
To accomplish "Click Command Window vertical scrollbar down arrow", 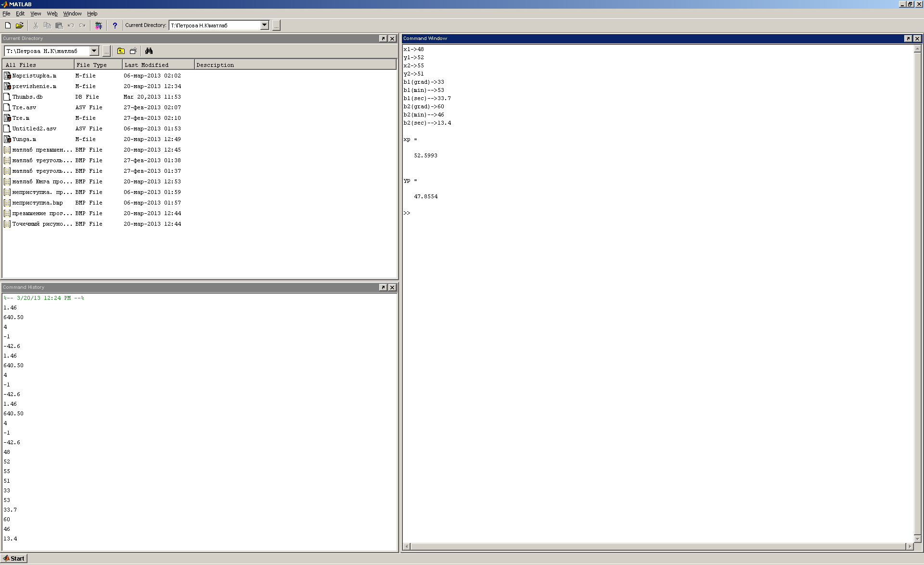I will coord(917,539).
